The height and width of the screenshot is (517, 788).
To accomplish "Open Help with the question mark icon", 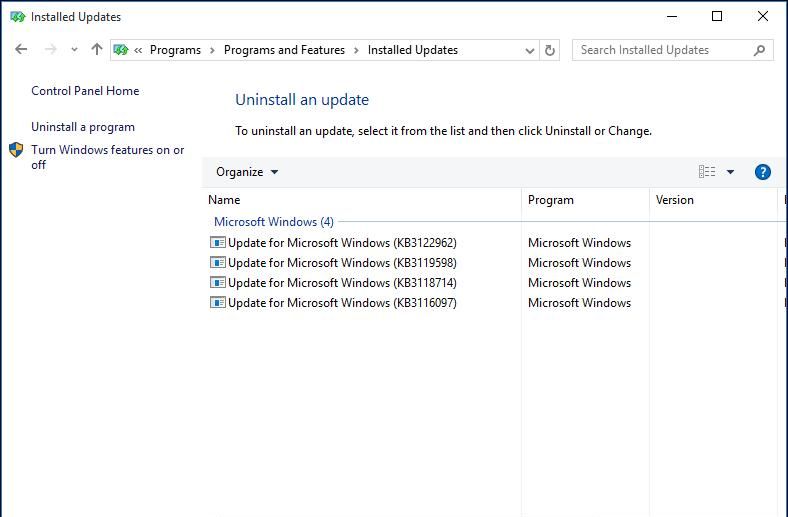I will pos(762,172).
